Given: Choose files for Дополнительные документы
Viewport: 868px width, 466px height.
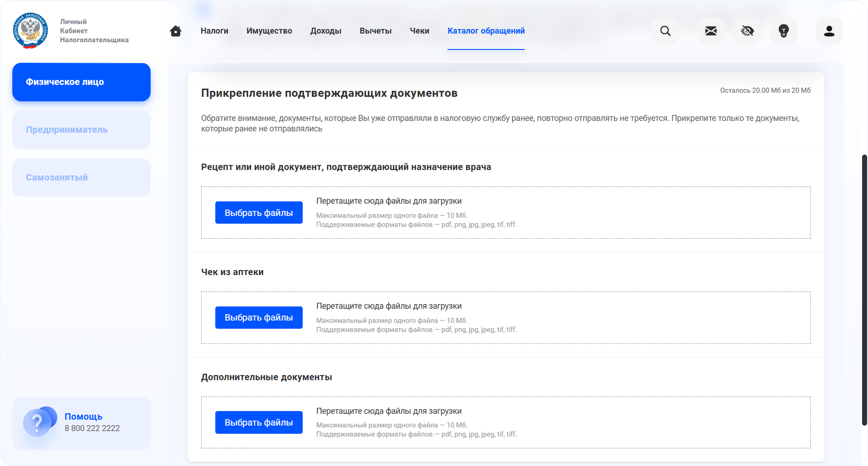Looking at the screenshot, I should [259, 422].
